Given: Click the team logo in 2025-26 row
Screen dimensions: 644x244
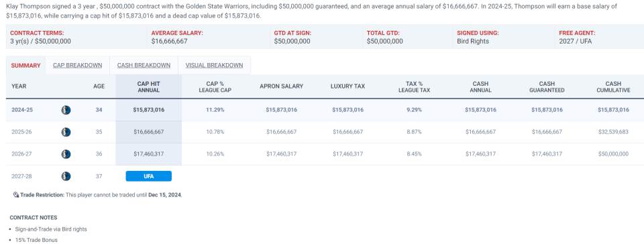Looking at the screenshot, I should [x=66, y=132].
